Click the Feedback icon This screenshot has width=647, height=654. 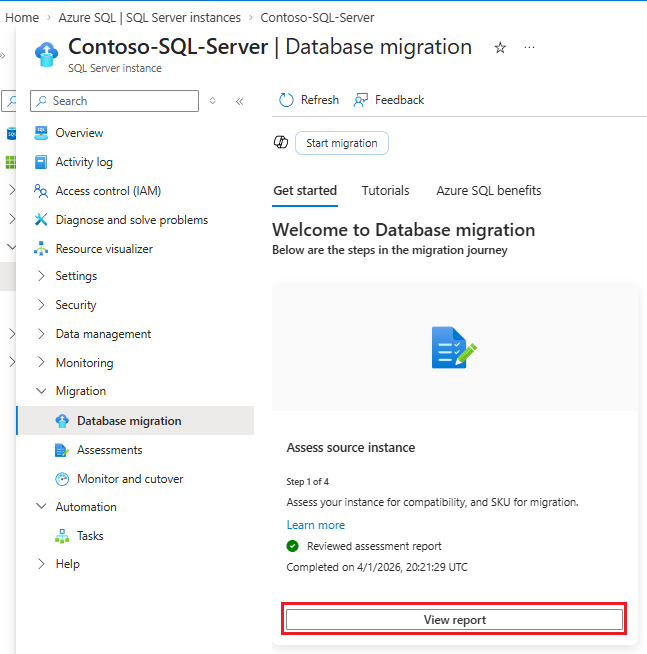(361, 100)
